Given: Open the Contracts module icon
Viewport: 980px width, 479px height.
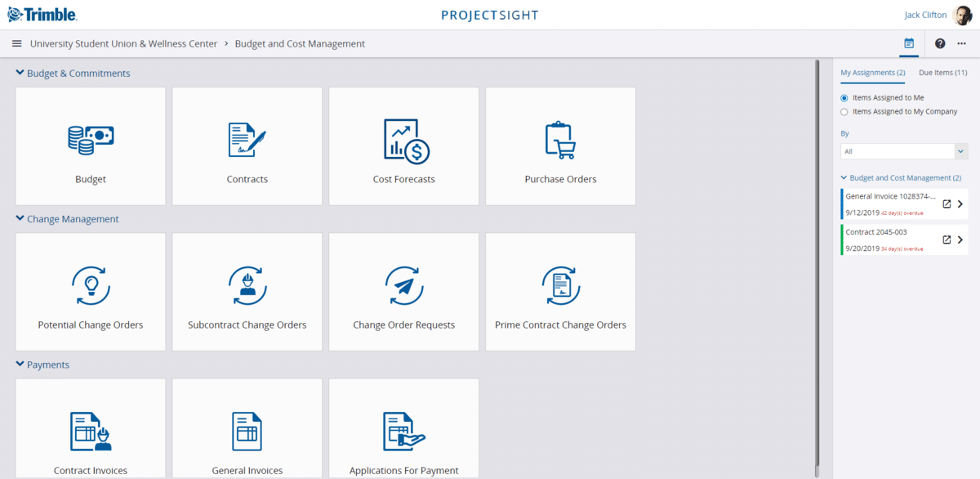Looking at the screenshot, I should (247, 140).
